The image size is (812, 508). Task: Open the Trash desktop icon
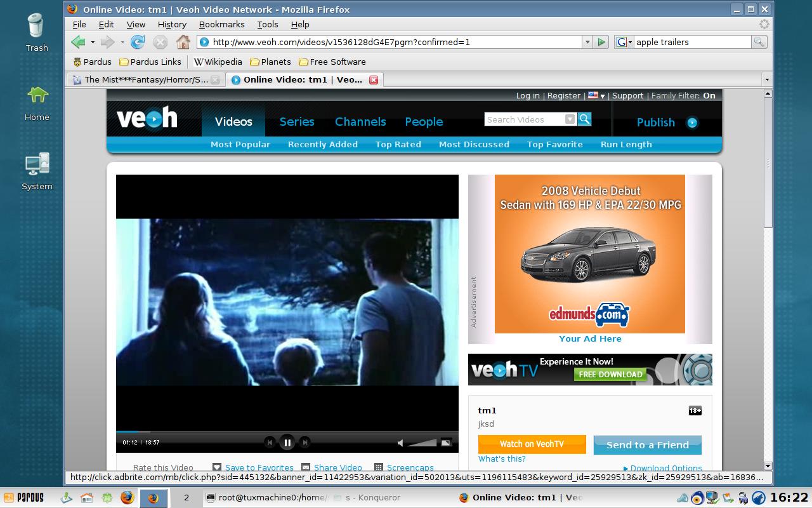pos(37,32)
